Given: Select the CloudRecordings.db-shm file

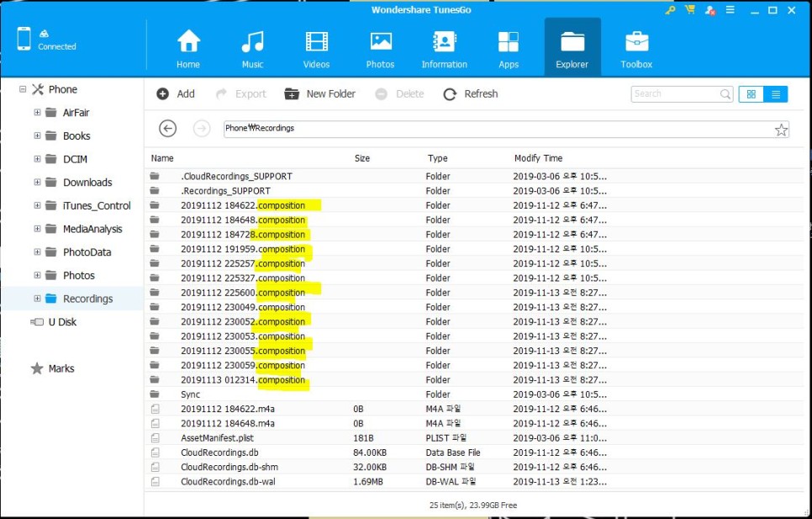Looking at the screenshot, I should tap(473, 467).
